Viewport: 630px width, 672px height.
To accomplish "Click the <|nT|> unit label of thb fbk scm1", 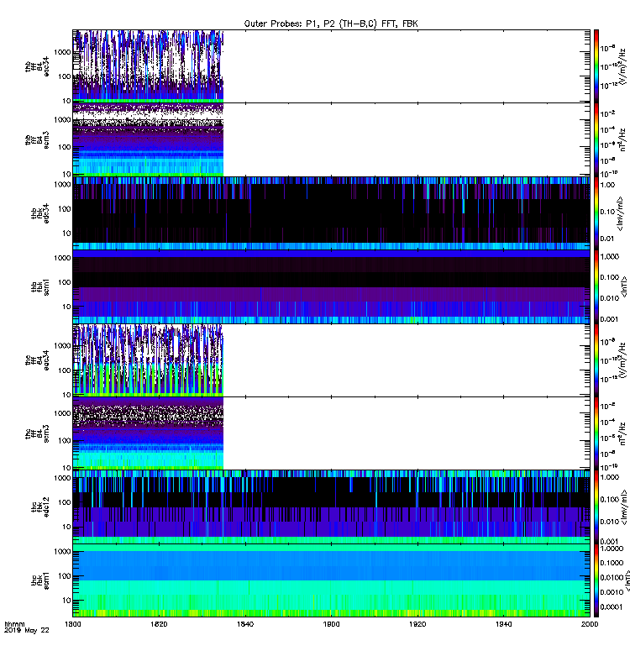I will [624, 286].
